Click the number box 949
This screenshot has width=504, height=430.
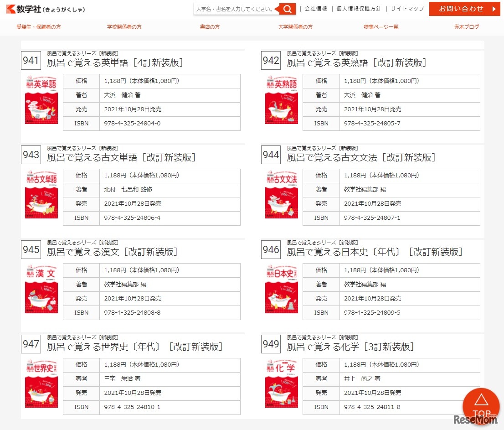(271, 344)
